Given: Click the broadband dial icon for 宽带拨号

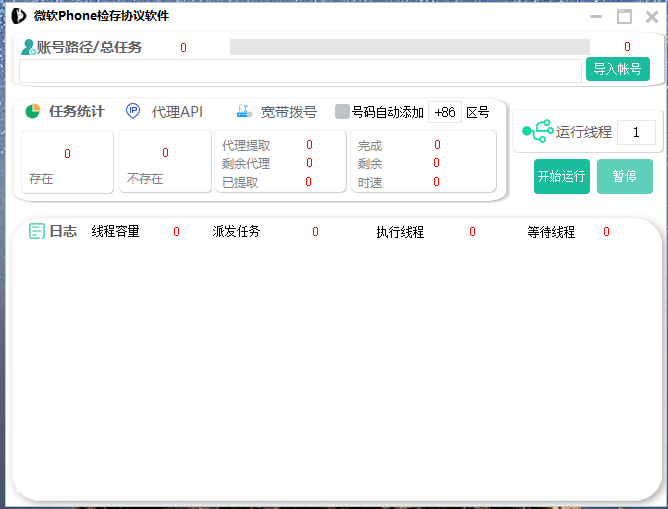Looking at the screenshot, I should click(x=243, y=112).
